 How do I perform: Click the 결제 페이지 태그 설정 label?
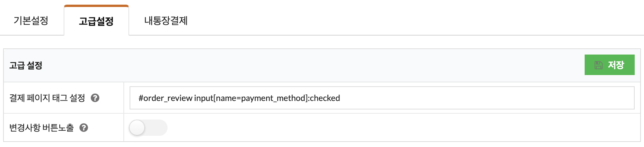(47, 98)
